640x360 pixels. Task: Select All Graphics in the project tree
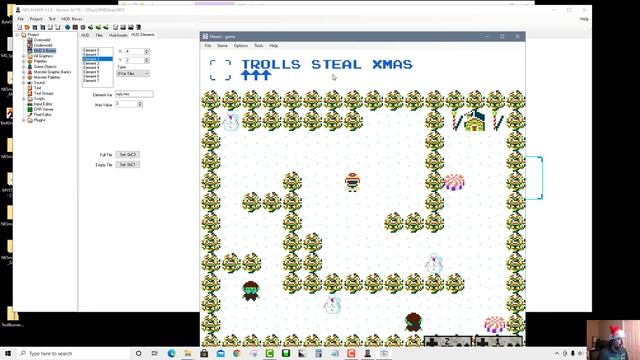(x=43, y=56)
